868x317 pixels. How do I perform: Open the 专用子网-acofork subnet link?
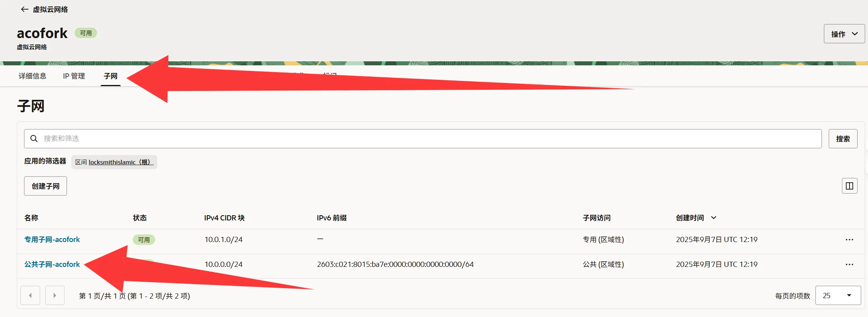52,240
